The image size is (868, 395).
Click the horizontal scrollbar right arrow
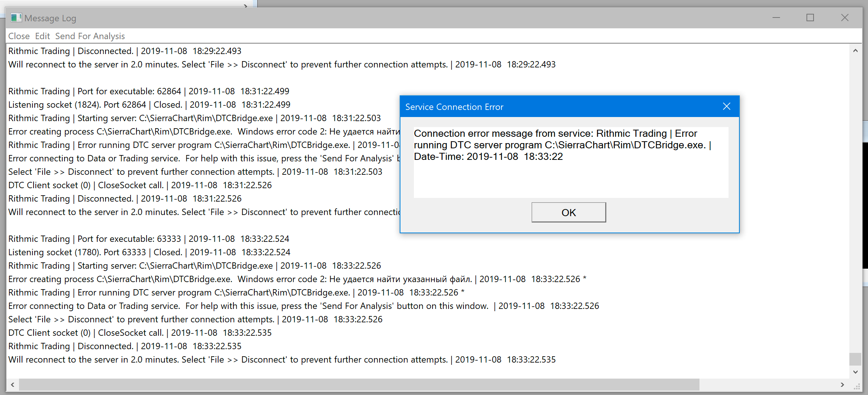click(842, 385)
